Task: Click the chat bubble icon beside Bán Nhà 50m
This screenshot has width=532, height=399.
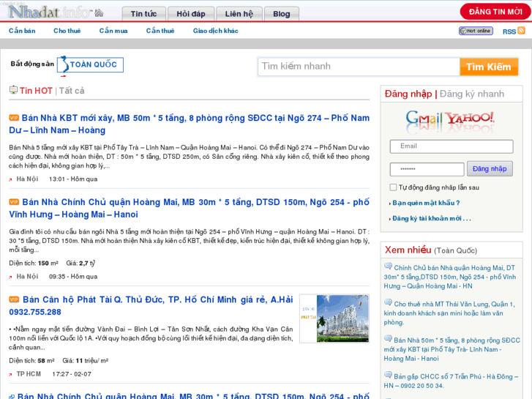Action: [x=388, y=339]
